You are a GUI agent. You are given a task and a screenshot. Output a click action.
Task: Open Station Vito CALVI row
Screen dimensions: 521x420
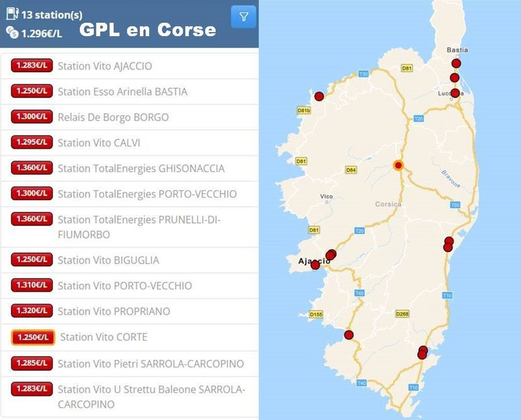click(130, 143)
